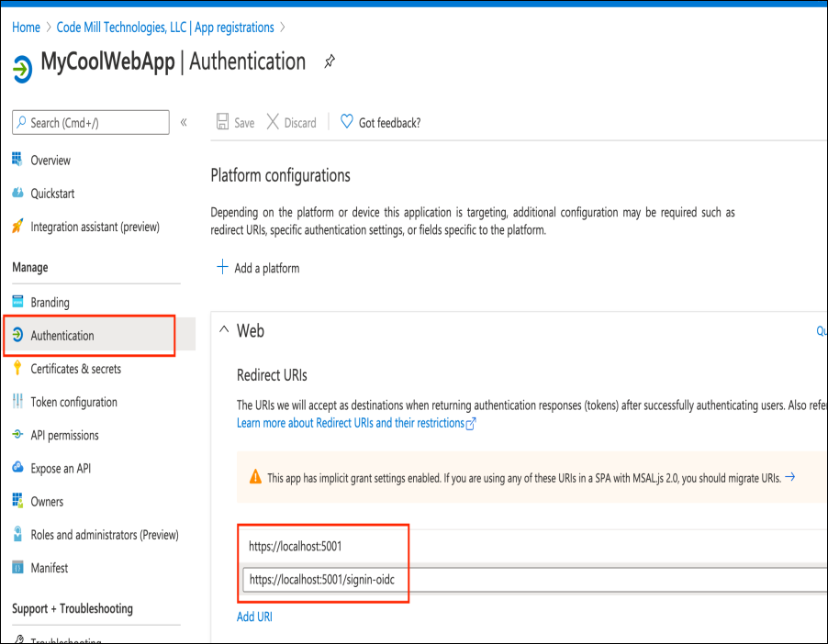Open the Quickstart page

(52, 194)
